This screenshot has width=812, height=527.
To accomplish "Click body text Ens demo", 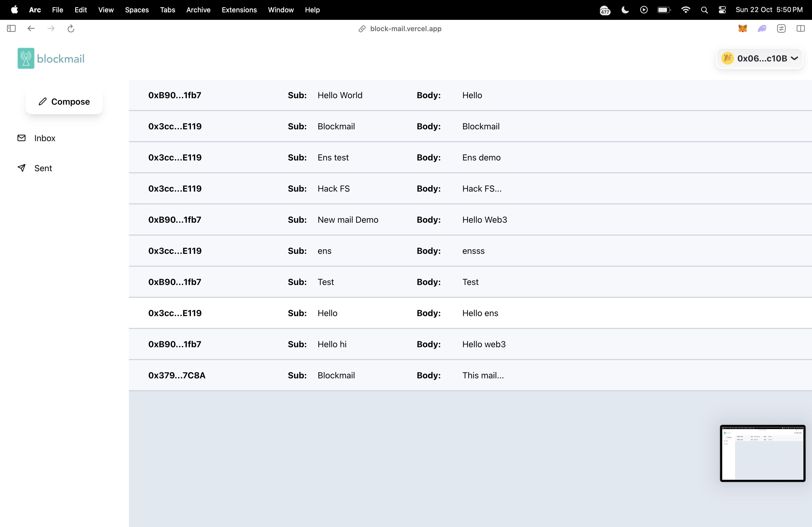I will 481,158.
